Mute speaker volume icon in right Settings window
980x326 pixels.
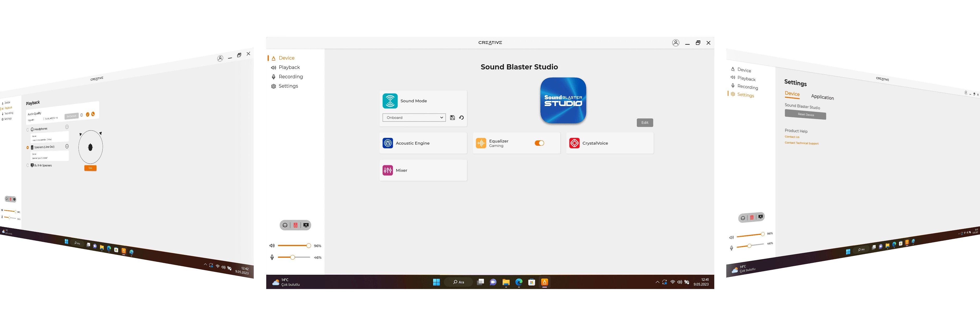[731, 237]
